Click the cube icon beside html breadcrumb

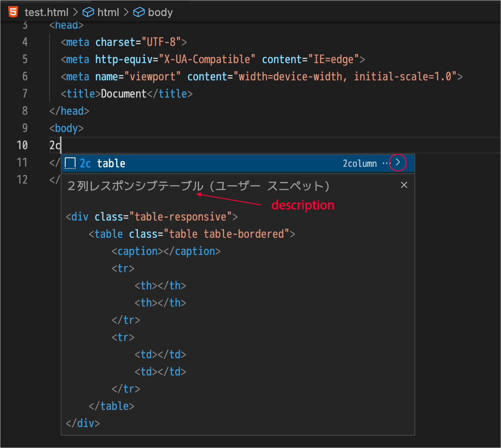[x=88, y=12]
